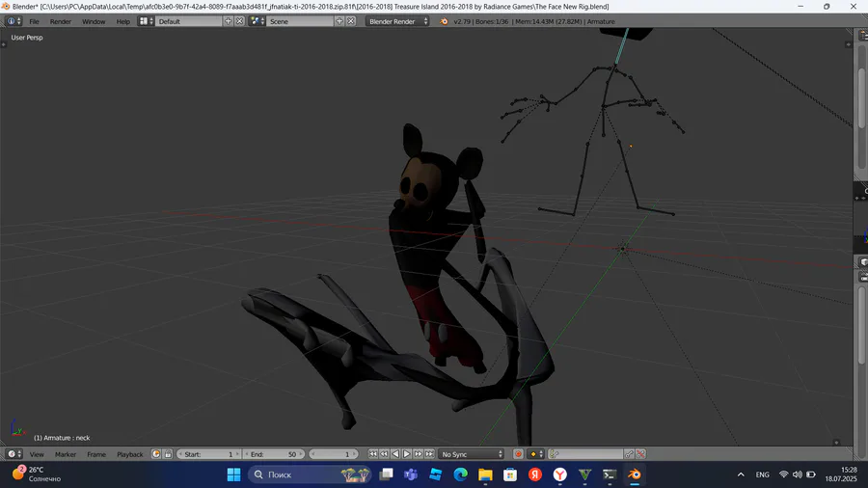Insert keyframes with the key icon
This screenshot has width=868, height=488.
tap(629, 453)
